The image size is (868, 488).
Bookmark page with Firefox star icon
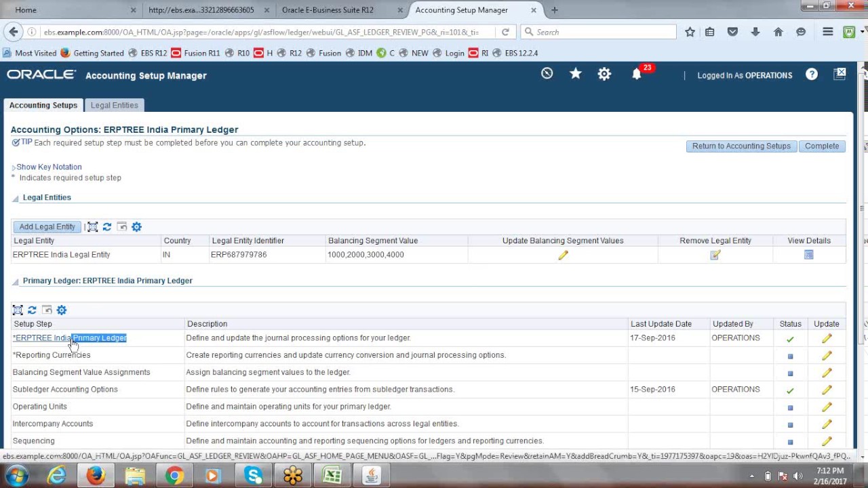coord(690,32)
